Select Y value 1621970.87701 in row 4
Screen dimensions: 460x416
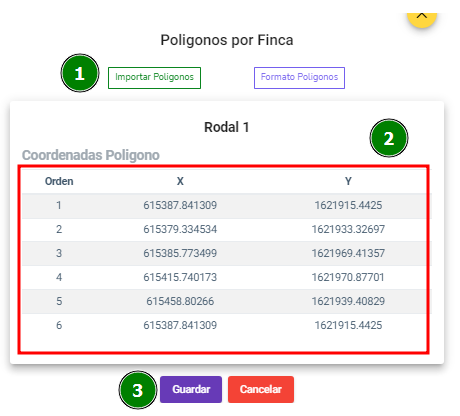[348, 277]
